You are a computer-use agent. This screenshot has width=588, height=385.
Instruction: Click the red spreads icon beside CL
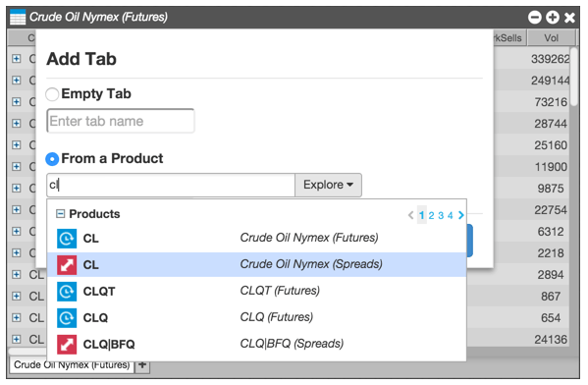(67, 265)
